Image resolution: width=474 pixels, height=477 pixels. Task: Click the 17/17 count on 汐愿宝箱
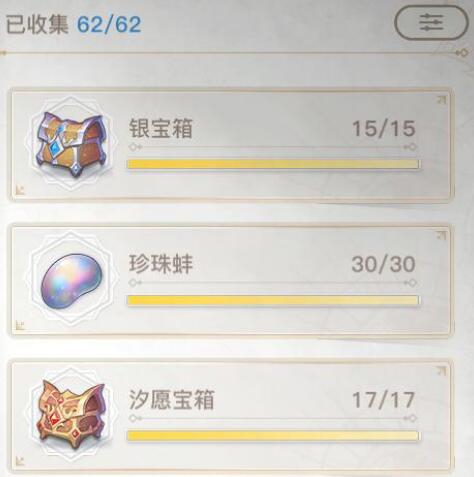(x=384, y=400)
